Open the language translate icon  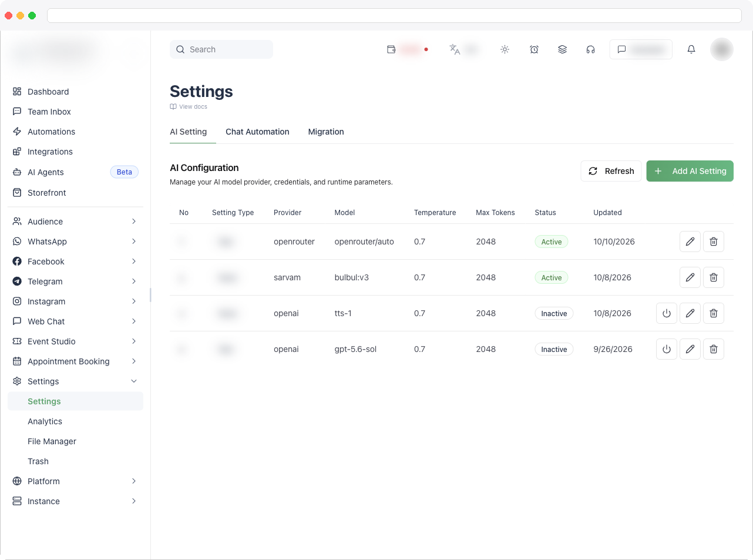click(x=455, y=49)
